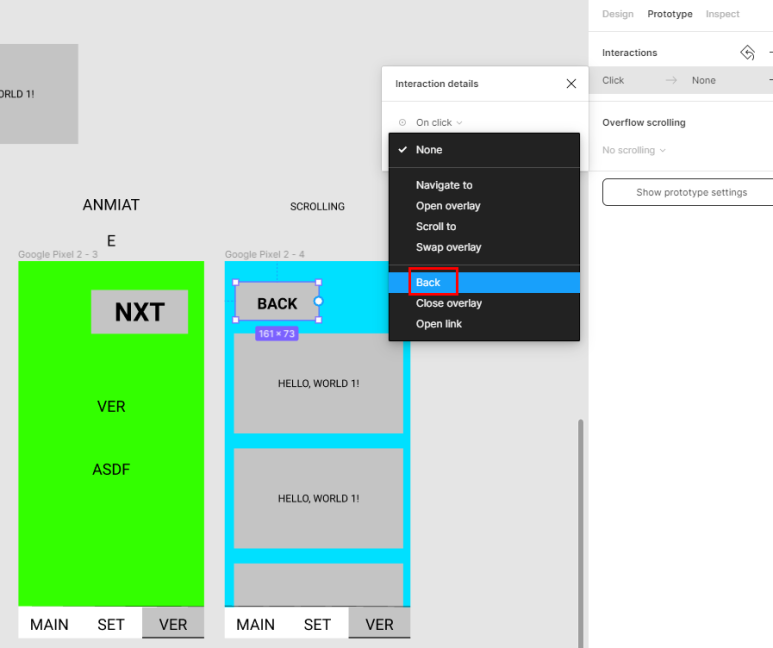Click ASDF text in green frame

pyautogui.click(x=111, y=469)
